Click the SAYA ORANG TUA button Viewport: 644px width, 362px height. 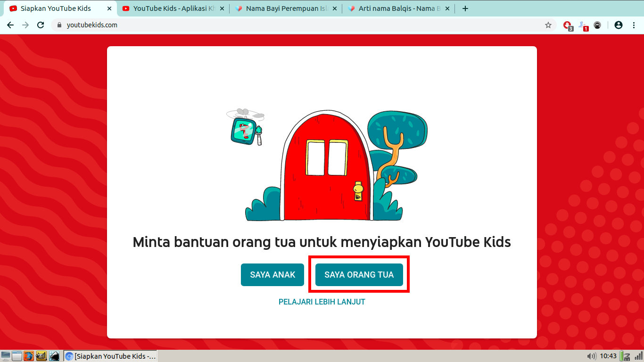(x=359, y=275)
